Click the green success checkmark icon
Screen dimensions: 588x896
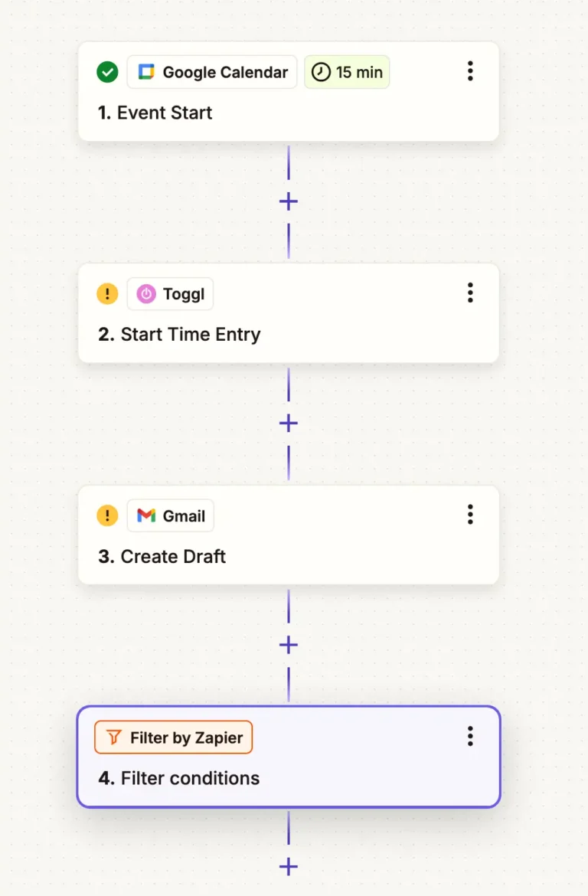[x=107, y=73]
